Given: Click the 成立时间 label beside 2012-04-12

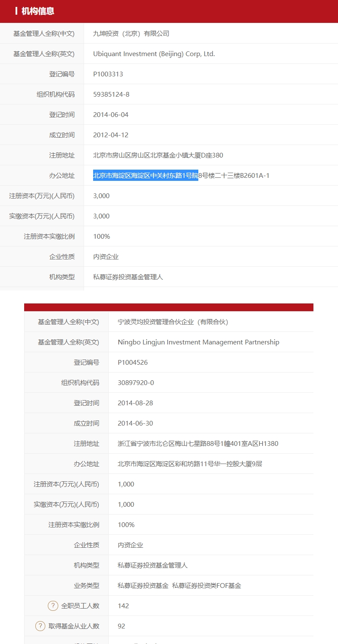Looking at the screenshot, I should point(62,135).
